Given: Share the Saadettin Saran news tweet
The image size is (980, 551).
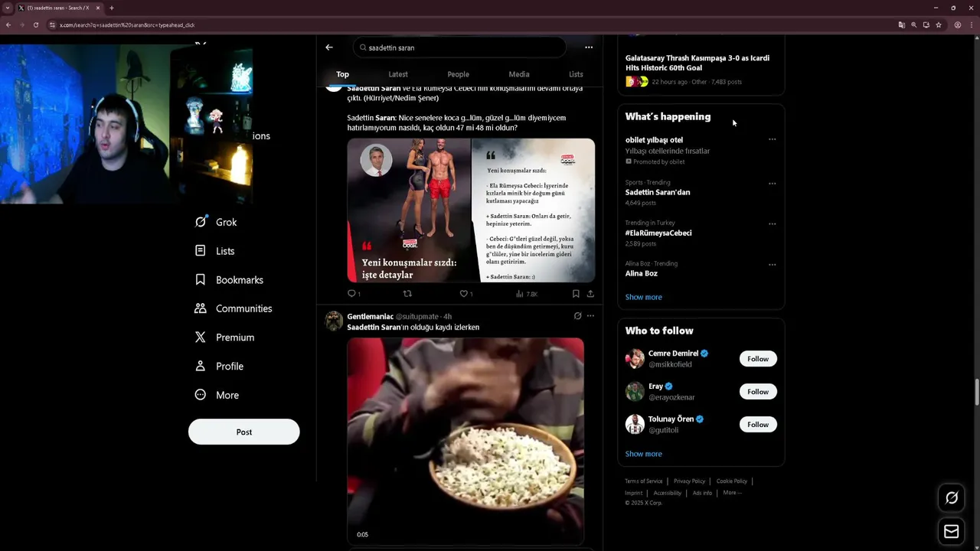Looking at the screenshot, I should coord(590,293).
